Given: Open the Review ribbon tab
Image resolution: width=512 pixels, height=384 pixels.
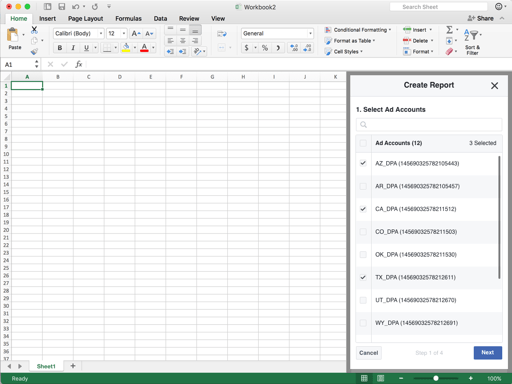Looking at the screenshot, I should (x=189, y=19).
